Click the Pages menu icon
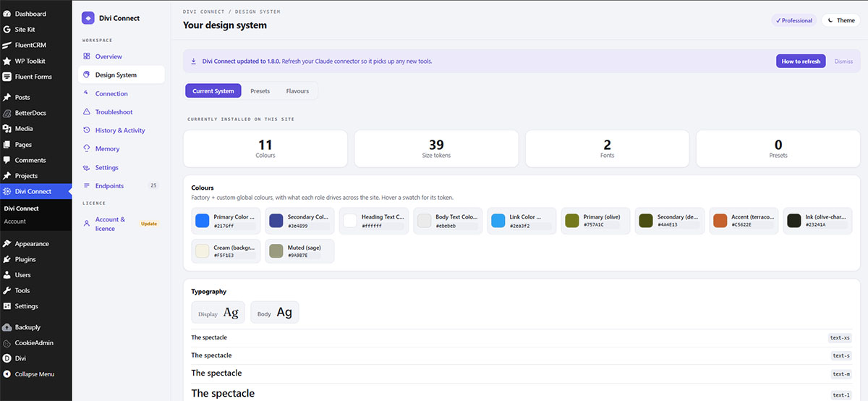Screen dimensions: 868x401 [x=7, y=145]
